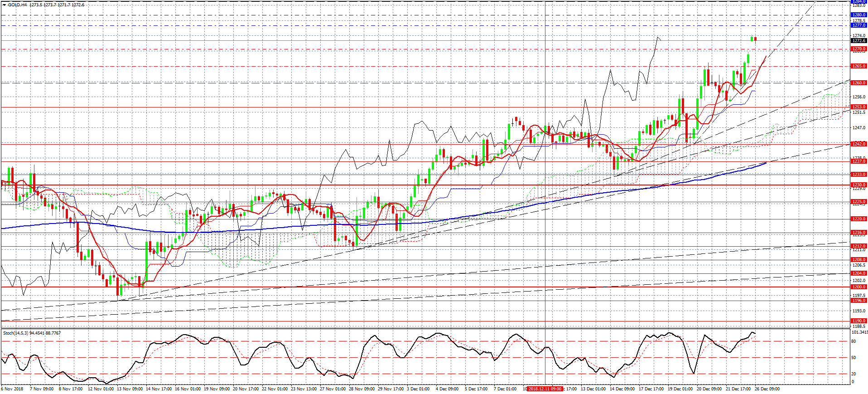
Task: Click the GOLD,H4 chart title text
Action: [x=18, y=5]
